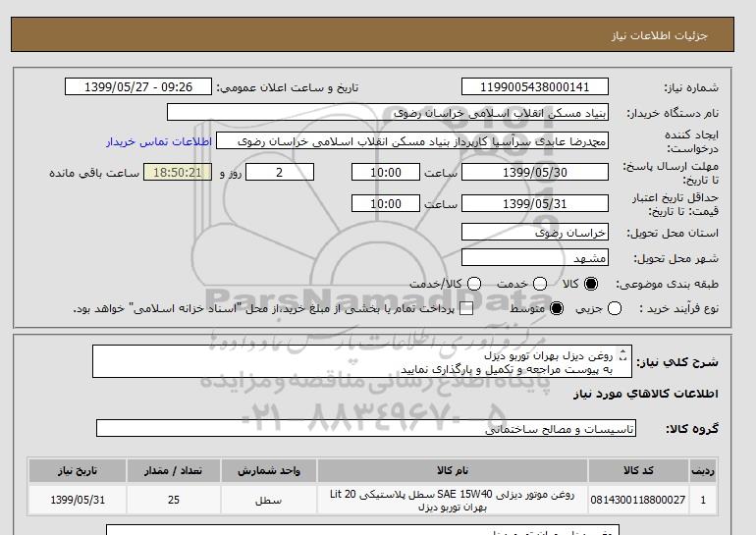Screen dimensions: 756x535
Task: Choose the متوسط purchase type radio
Action: (557, 308)
